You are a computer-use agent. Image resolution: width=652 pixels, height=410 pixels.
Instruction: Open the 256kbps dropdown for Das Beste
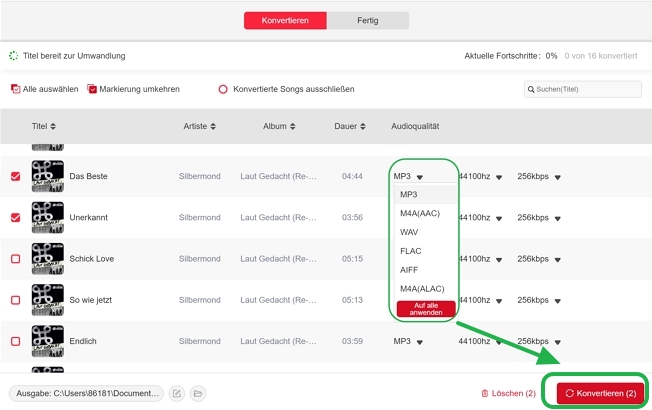pyautogui.click(x=557, y=177)
